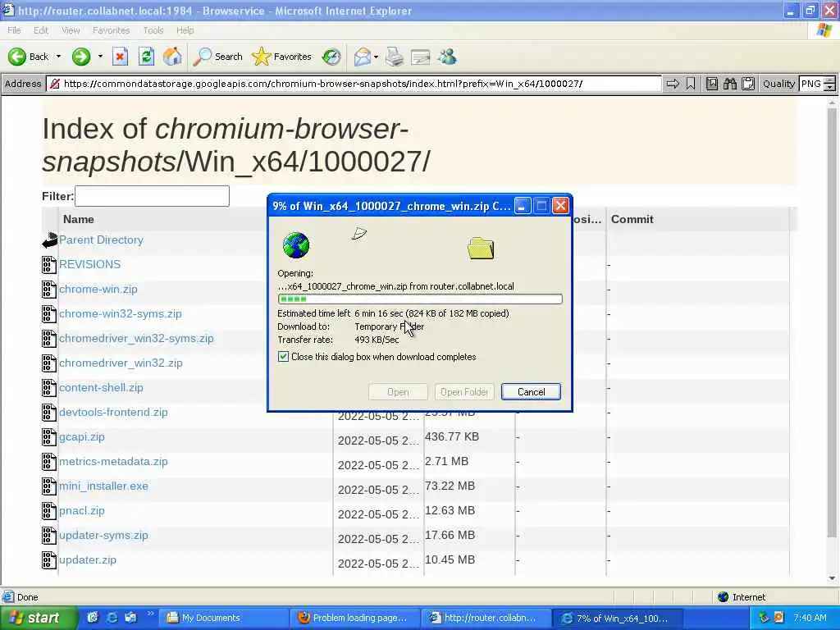The image size is (840, 630).
Task: Open the Back history dropdown arrow
Action: tap(58, 57)
